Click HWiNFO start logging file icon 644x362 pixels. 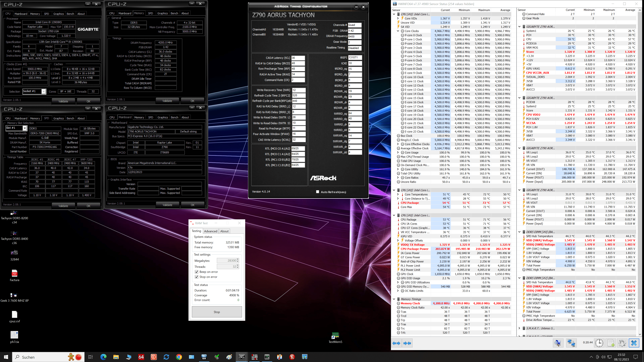click(611, 343)
